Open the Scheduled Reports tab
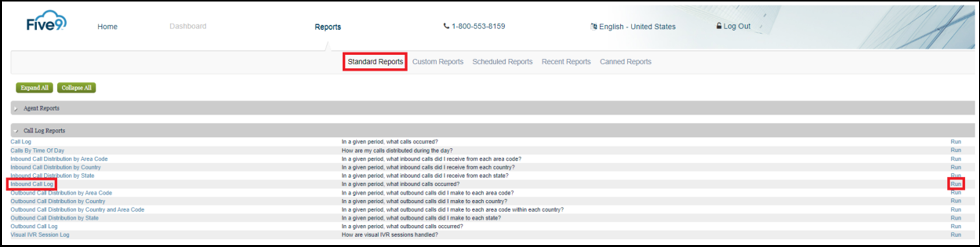Image resolution: width=980 pixels, height=247 pixels. 502,62
